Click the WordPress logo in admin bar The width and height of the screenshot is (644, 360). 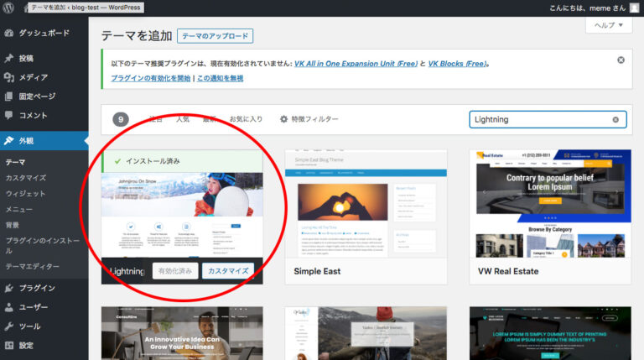8,8
